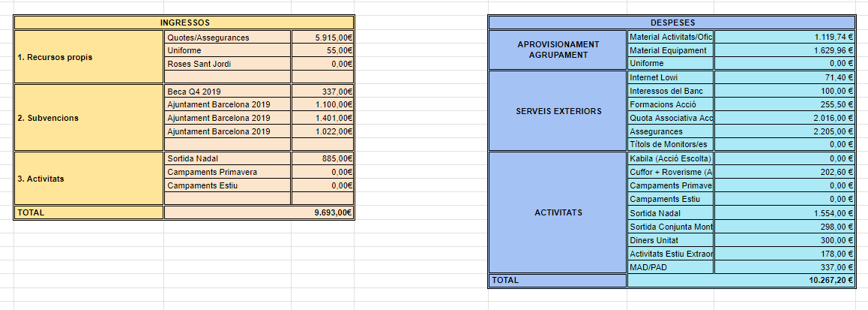Click the Interessos del Banc cell
This screenshot has height=310, width=868.
[x=671, y=90]
